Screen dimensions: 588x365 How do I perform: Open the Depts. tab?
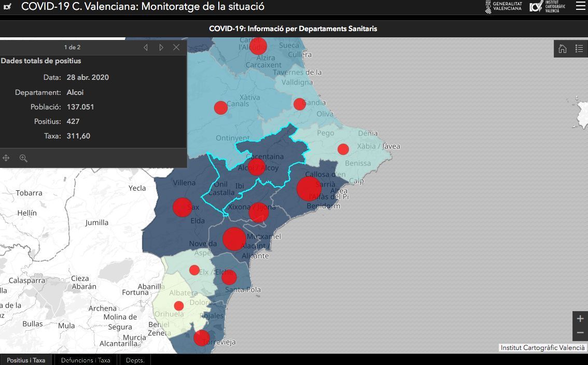pyautogui.click(x=135, y=360)
